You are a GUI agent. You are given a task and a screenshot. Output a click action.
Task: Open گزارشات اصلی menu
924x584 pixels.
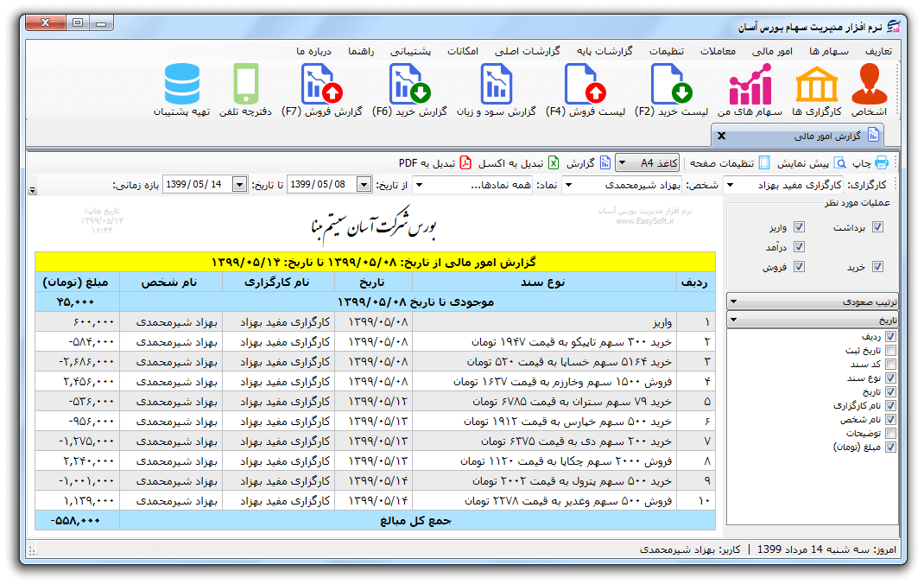click(x=528, y=51)
